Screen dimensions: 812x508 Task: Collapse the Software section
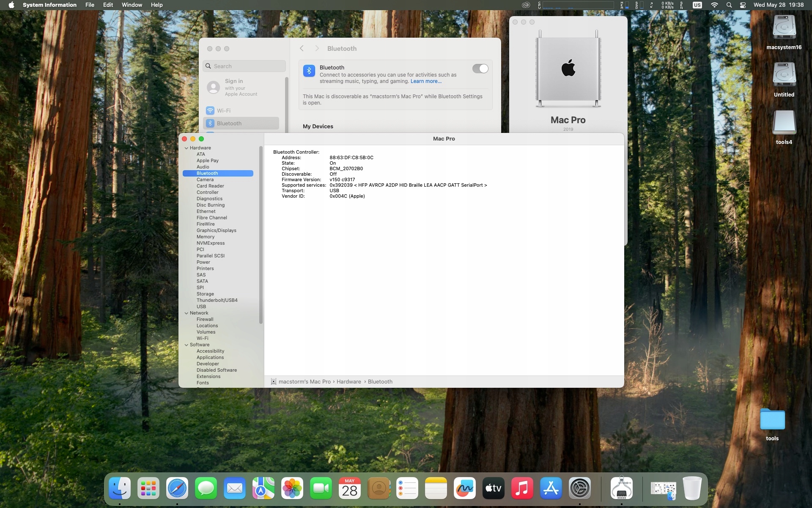coord(187,345)
